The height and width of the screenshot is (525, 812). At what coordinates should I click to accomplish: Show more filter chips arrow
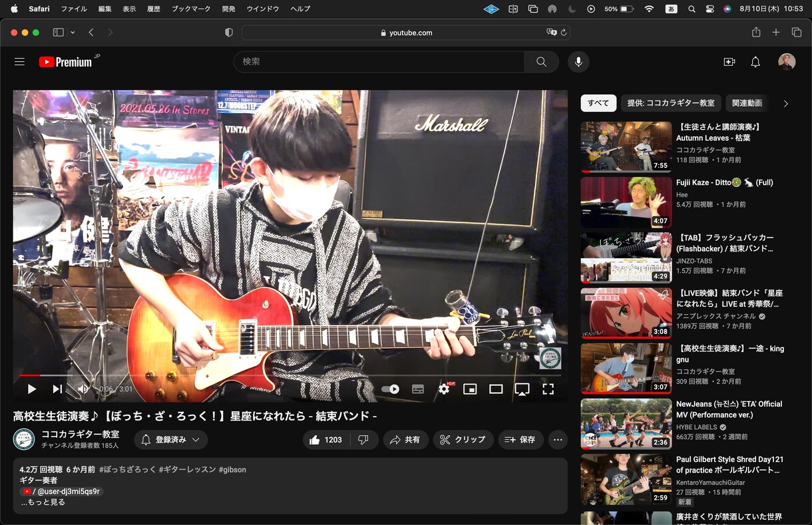point(785,104)
